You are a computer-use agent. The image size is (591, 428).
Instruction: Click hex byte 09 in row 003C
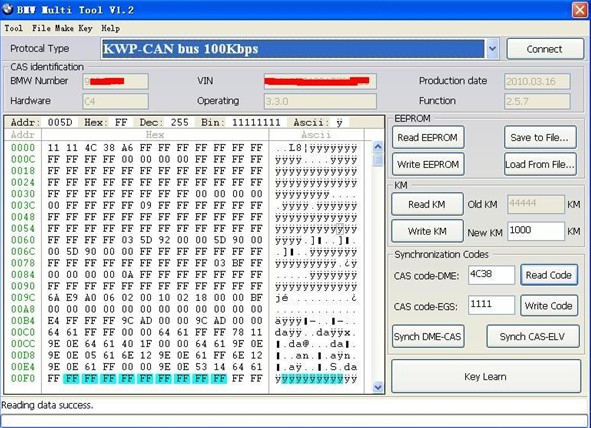click(x=145, y=205)
